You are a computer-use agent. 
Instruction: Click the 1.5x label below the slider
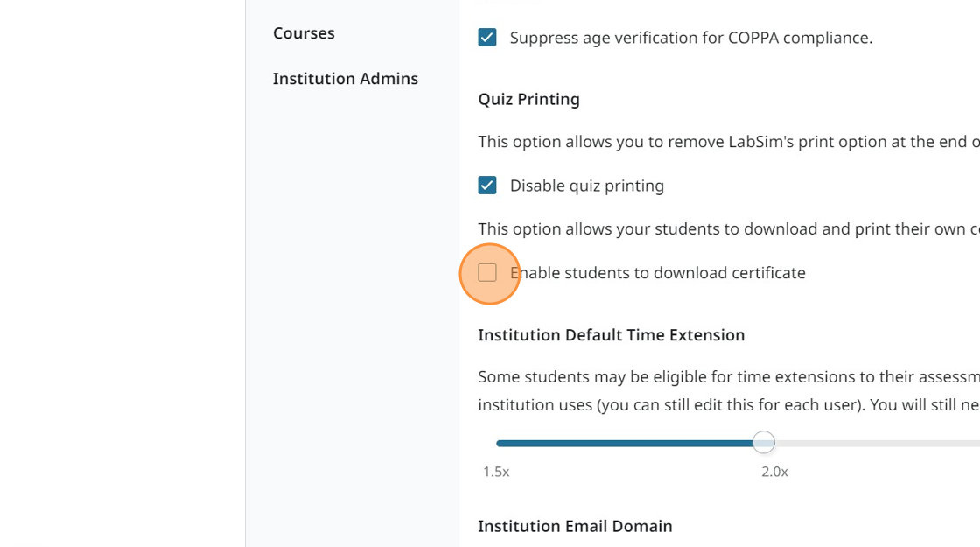[496, 471]
